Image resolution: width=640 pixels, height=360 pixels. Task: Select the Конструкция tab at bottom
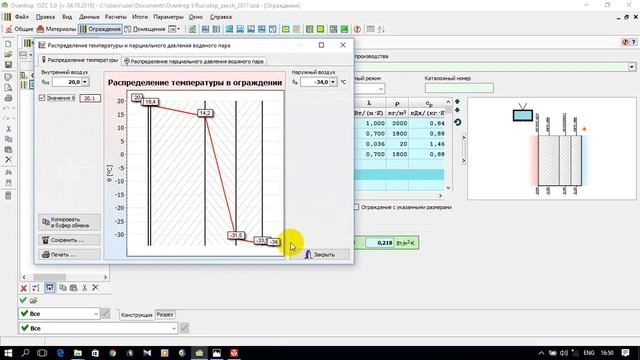tap(136, 315)
